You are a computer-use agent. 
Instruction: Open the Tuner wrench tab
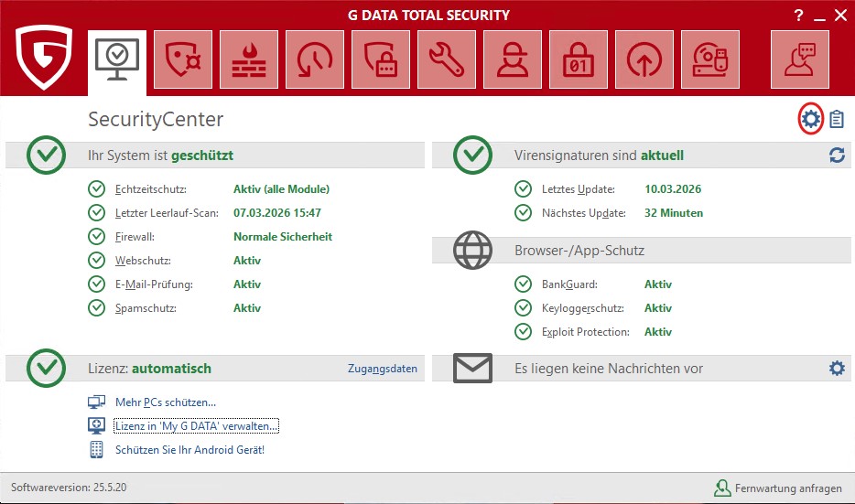[x=447, y=59]
